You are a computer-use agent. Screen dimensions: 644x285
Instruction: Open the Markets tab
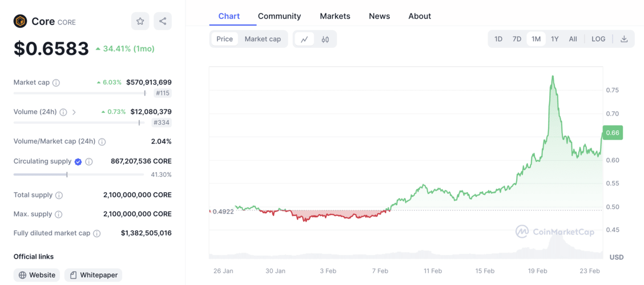335,16
